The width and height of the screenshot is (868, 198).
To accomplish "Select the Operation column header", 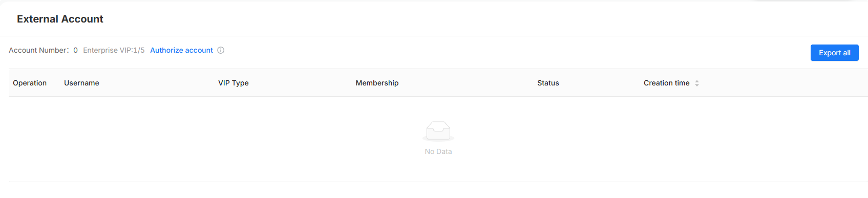I will pyautogui.click(x=30, y=83).
